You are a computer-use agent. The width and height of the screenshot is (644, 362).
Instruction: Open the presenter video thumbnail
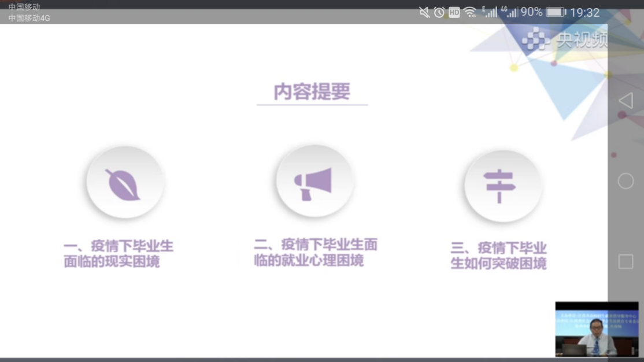tap(597, 329)
